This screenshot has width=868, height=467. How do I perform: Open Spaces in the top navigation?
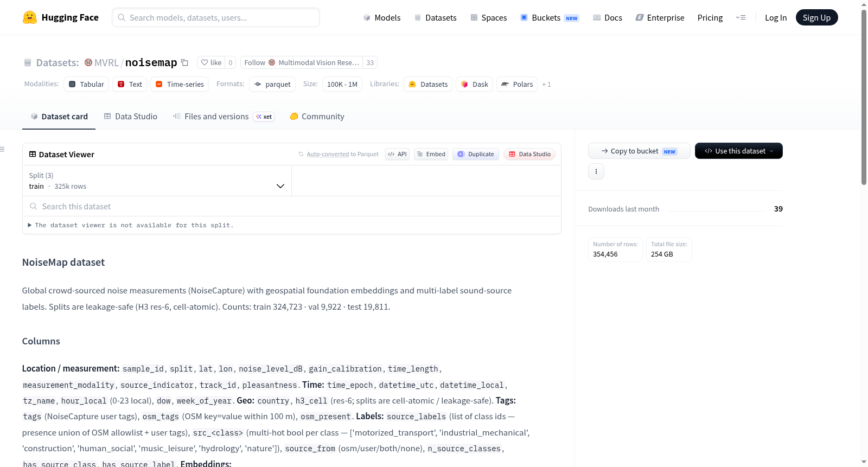pyautogui.click(x=489, y=17)
